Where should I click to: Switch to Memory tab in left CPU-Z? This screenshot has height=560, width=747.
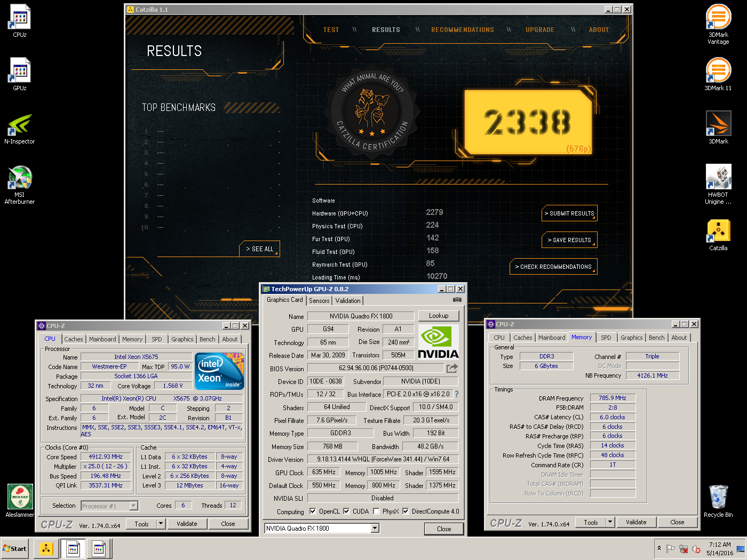coord(132,339)
